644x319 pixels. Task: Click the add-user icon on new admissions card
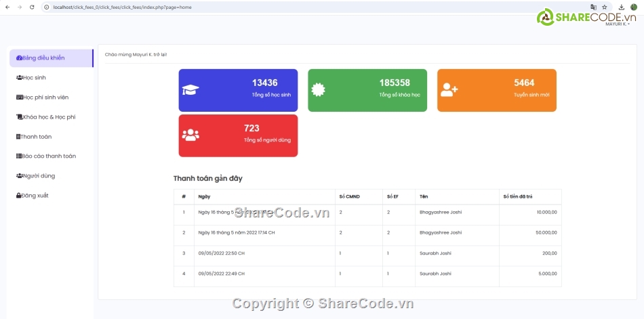pyautogui.click(x=449, y=89)
